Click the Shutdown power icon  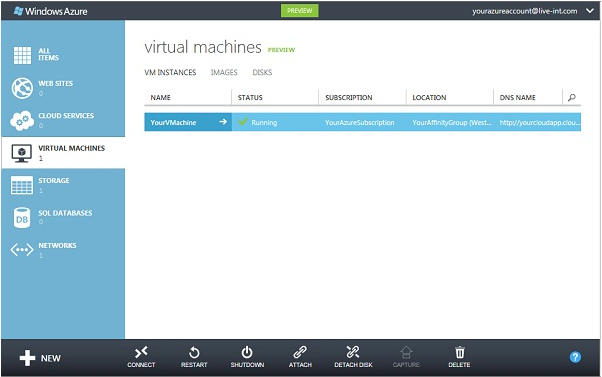click(x=247, y=352)
